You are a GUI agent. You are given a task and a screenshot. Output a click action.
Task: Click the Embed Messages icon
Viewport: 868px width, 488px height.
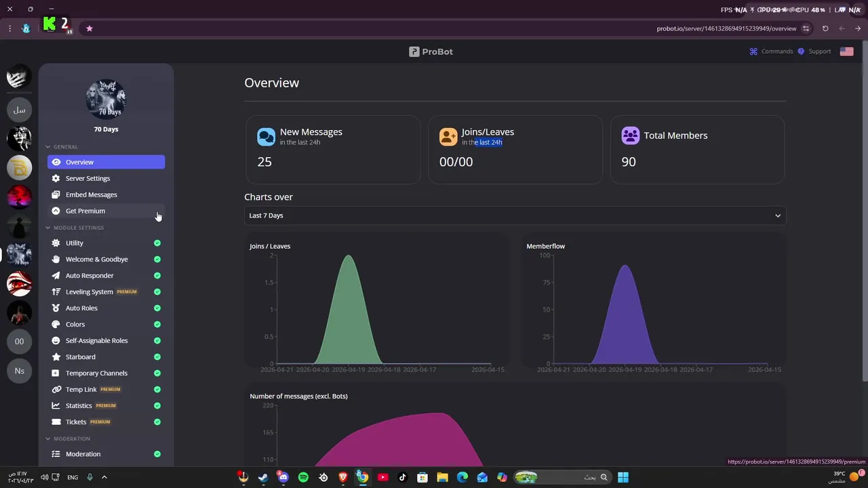56,195
